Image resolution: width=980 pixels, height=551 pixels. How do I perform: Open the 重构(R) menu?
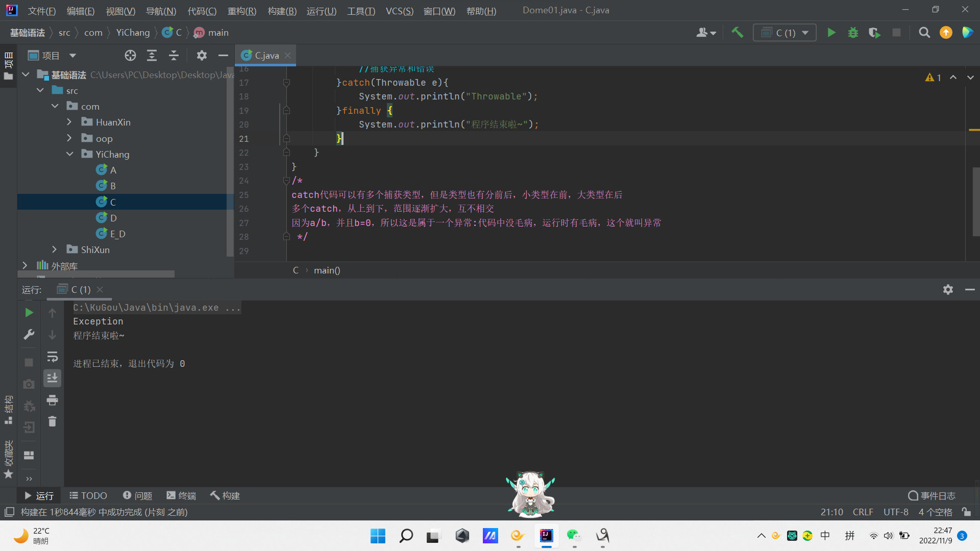[x=241, y=11]
